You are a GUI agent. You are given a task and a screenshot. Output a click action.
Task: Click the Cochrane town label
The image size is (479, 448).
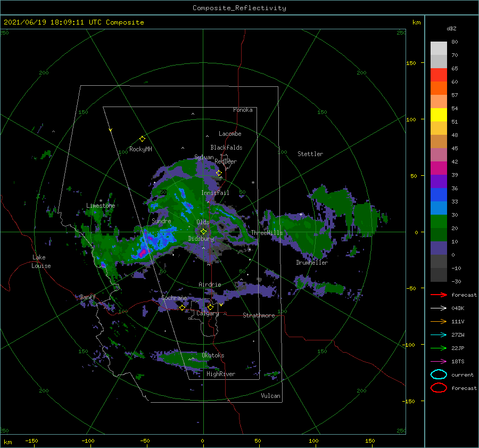174,298
